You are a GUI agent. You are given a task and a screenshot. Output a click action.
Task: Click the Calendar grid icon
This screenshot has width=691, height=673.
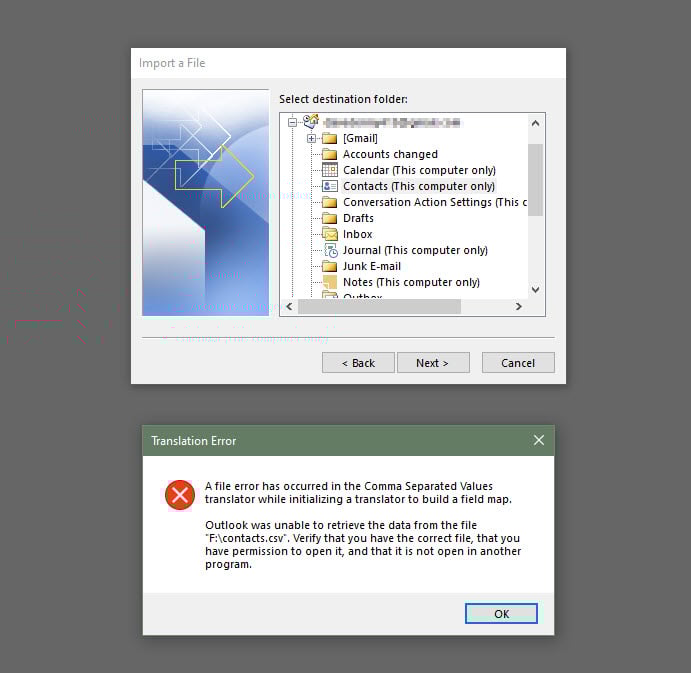(x=330, y=170)
